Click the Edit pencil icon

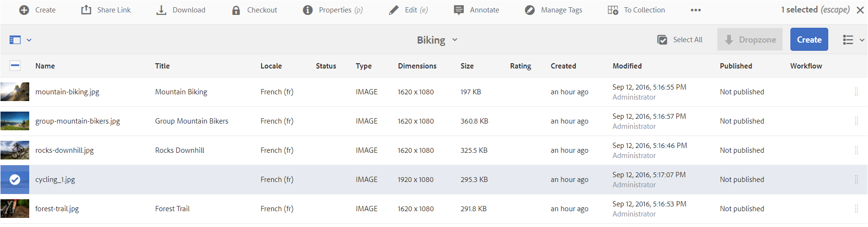point(394,10)
